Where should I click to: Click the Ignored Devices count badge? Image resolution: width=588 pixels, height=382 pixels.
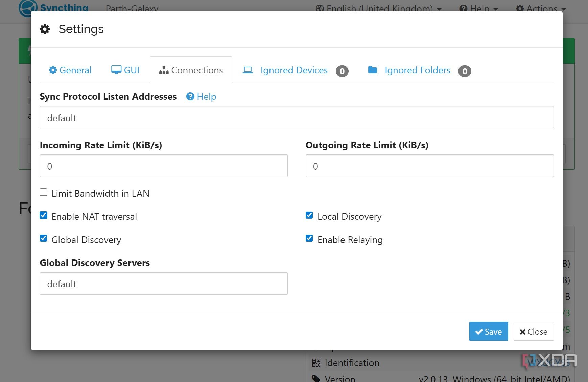[342, 71]
